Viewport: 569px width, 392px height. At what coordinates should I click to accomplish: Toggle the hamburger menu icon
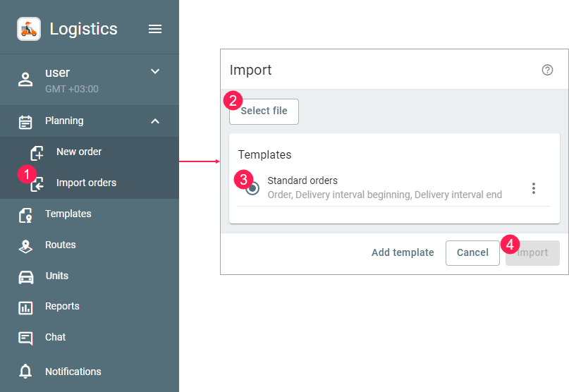tap(155, 29)
